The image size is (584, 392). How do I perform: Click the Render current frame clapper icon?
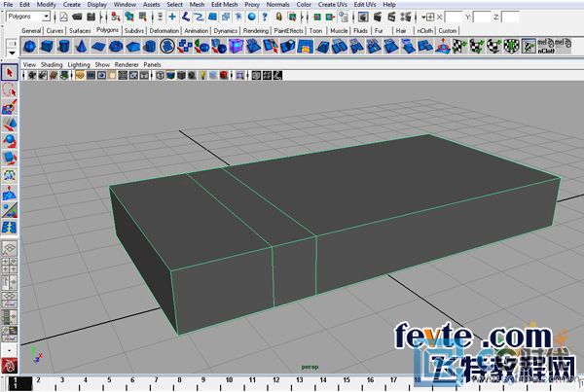tap(378, 17)
